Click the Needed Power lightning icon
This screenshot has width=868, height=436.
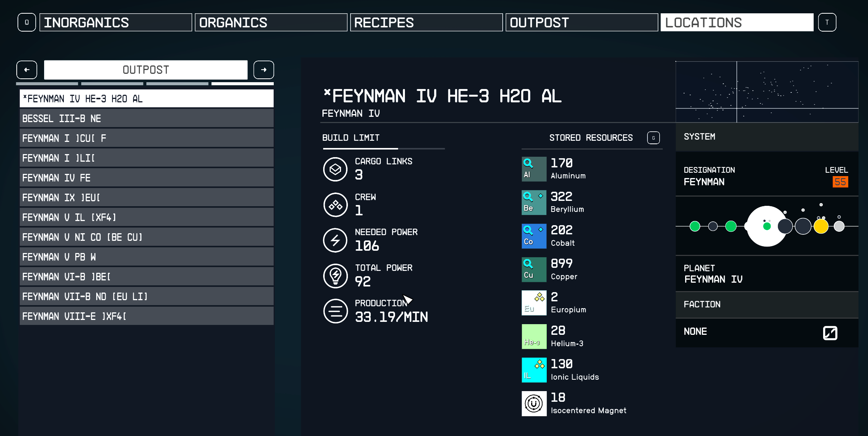coord(335,240)
